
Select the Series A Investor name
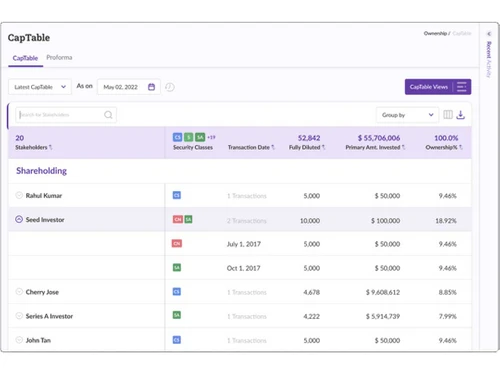click(49, 316)
